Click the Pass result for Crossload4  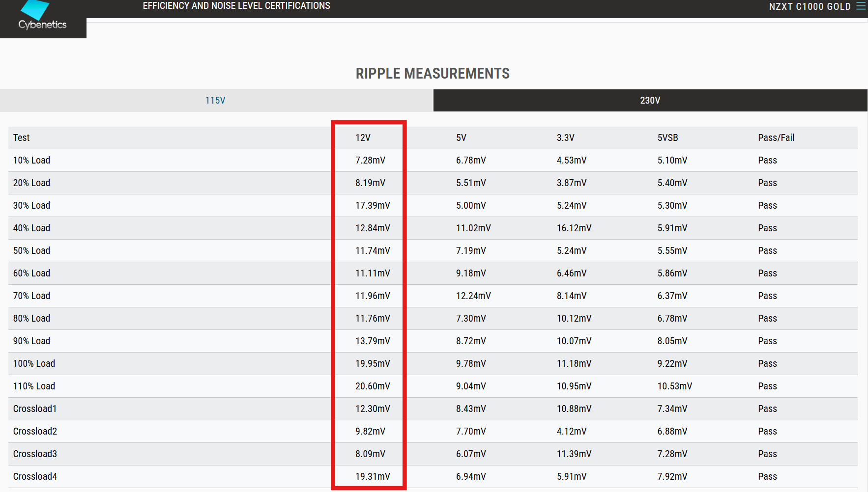point(767,477)
